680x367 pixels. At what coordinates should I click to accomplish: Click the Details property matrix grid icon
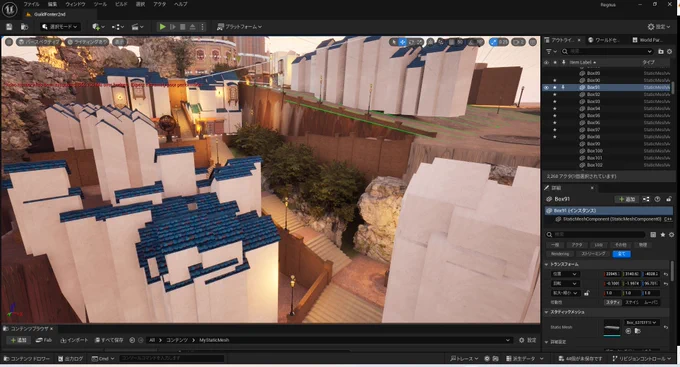coord(653,235)
